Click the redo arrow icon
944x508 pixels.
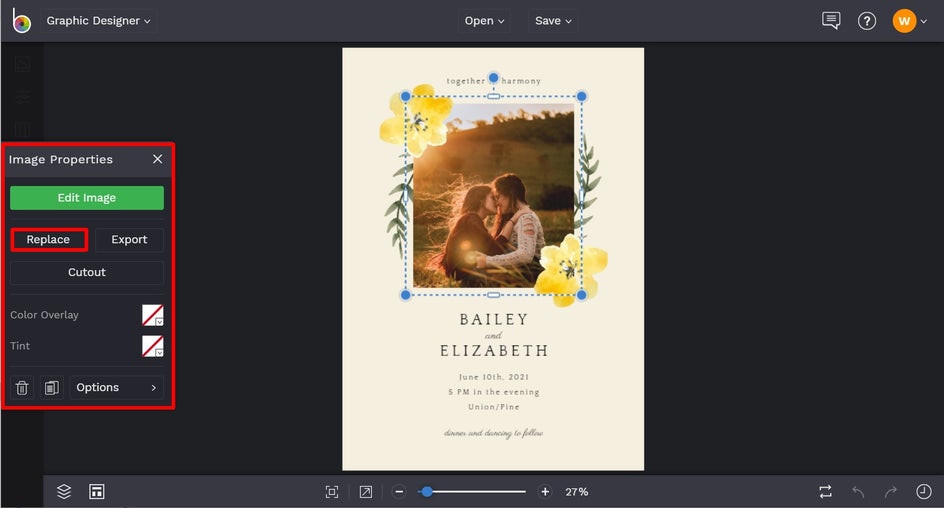(x=890, y=492)
